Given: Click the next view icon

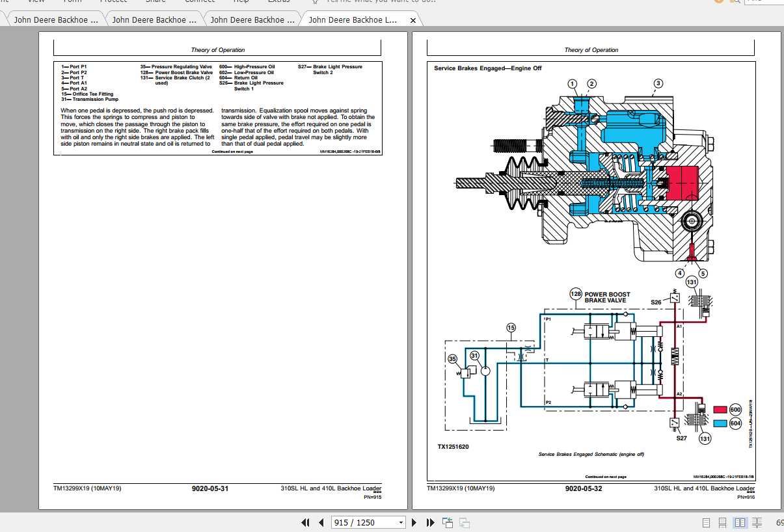Looking at the screenshot, I should 465,522.
